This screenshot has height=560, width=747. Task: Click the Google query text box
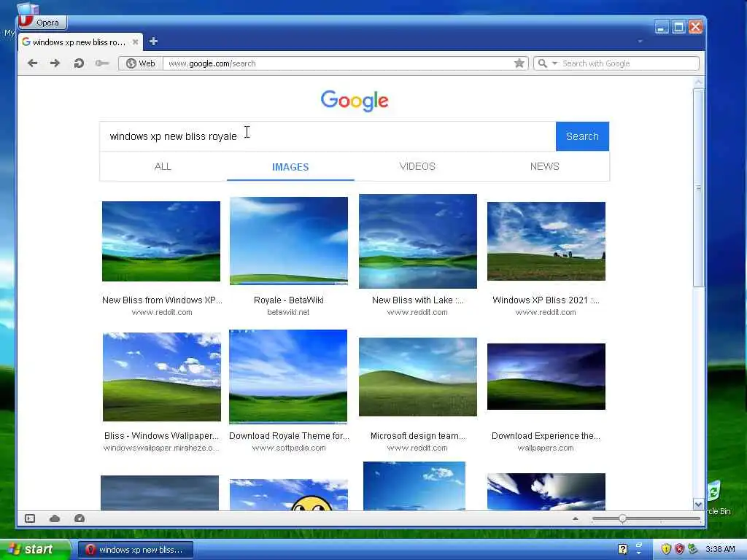click(328, 136)
